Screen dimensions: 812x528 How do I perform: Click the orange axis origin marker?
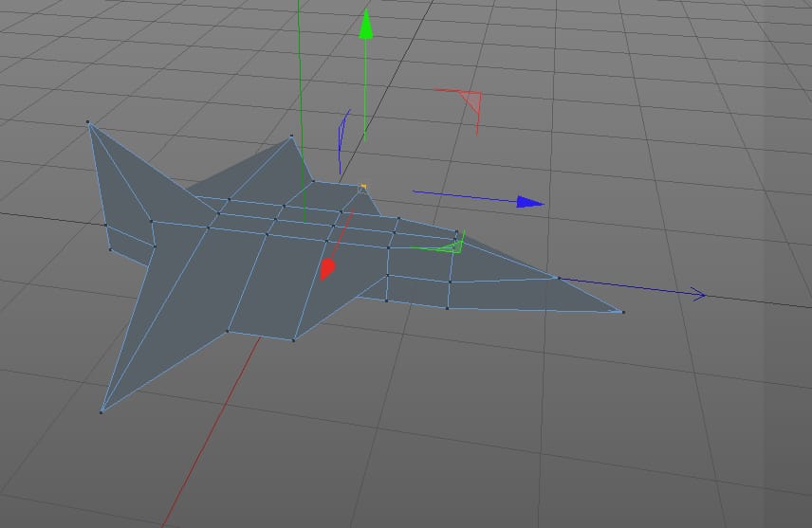pos(363,187)
